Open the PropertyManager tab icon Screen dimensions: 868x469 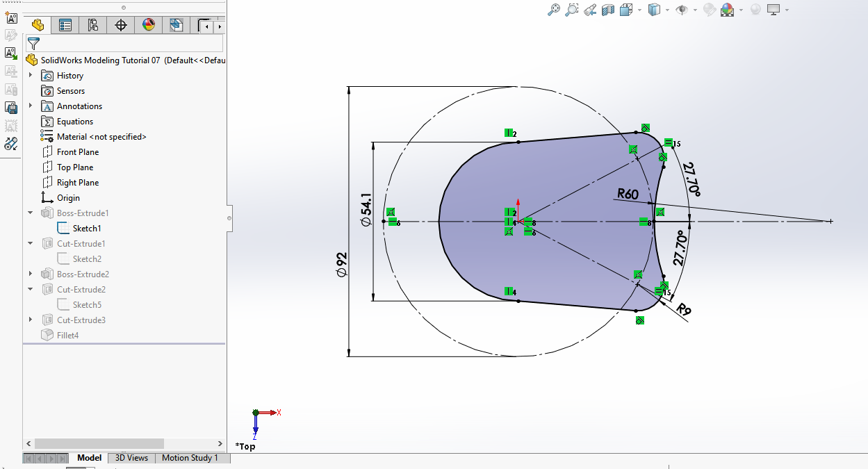pyautogui.click(x=65, y=26)
